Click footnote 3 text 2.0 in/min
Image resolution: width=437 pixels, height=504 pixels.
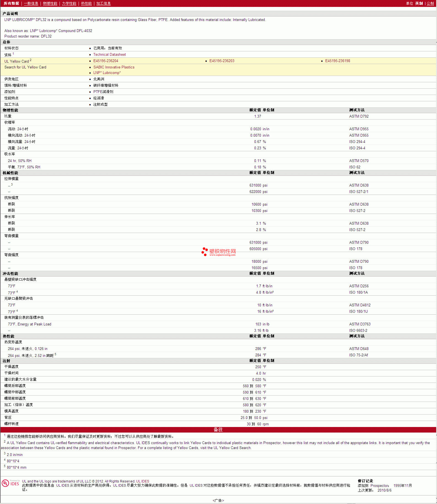[15, 455]
